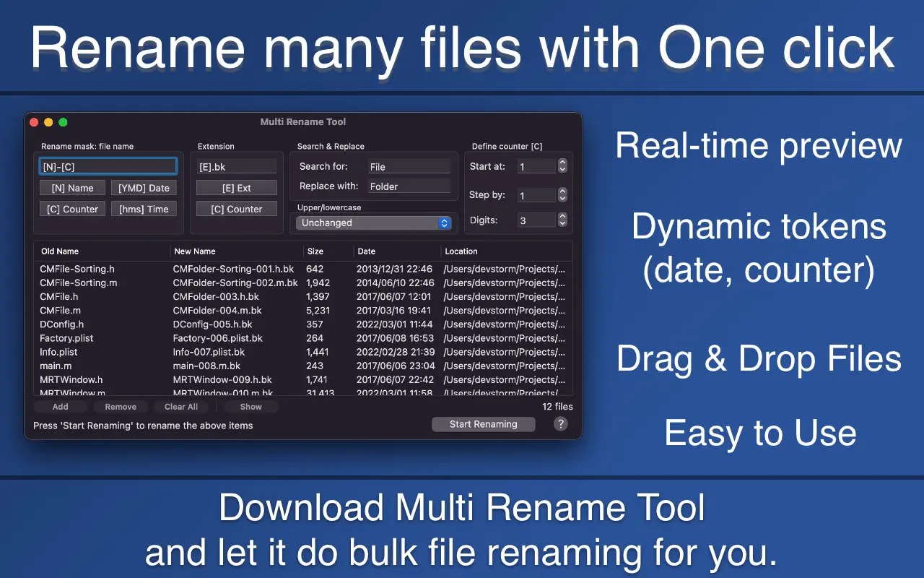Insert [C] Counter in file name mask
924x578 pixels.
(72, 209)
